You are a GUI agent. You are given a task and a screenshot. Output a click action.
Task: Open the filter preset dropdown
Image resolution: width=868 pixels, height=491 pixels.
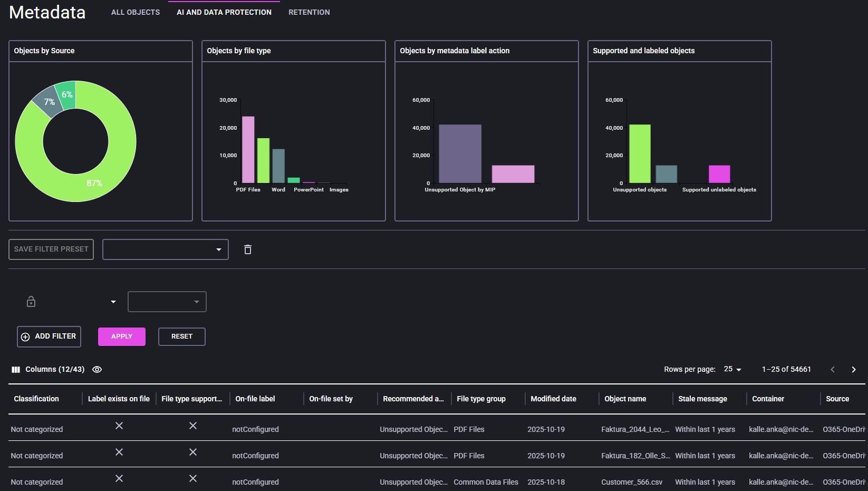[x=166, y=249]
